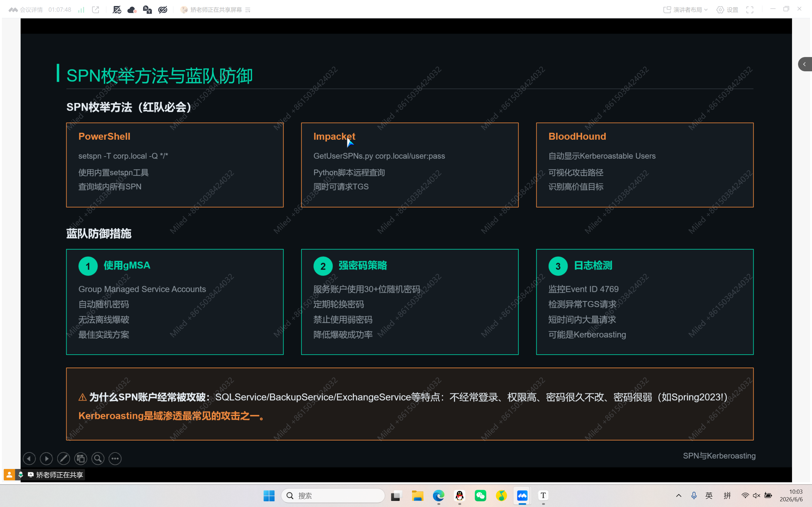
Task: Open more slide show options
Action: point(115,459)
